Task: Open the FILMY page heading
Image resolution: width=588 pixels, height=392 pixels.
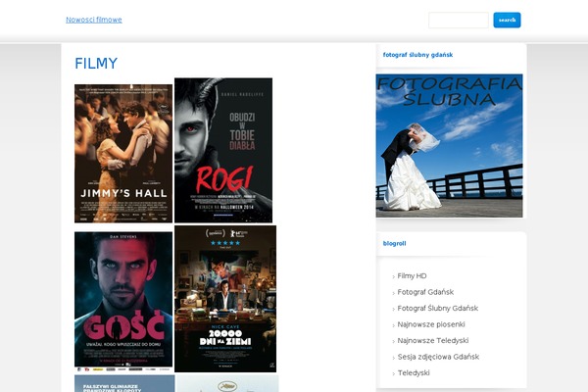Action: coord(96,64)
